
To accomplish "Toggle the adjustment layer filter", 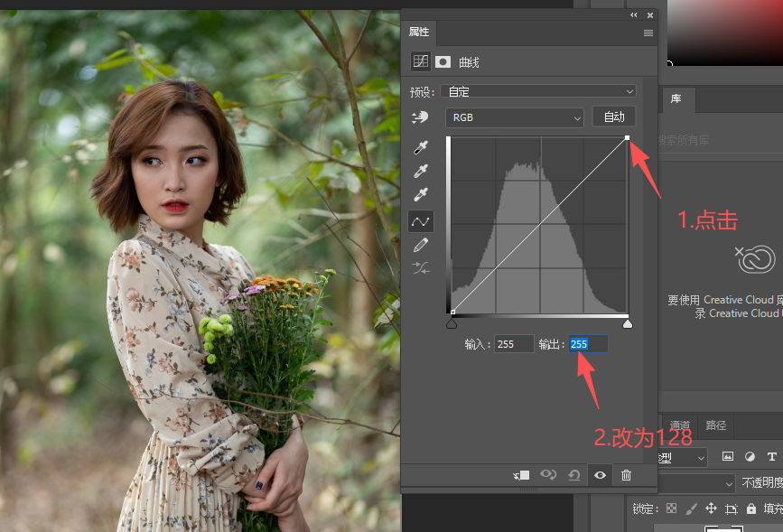I will click(750, 456).
